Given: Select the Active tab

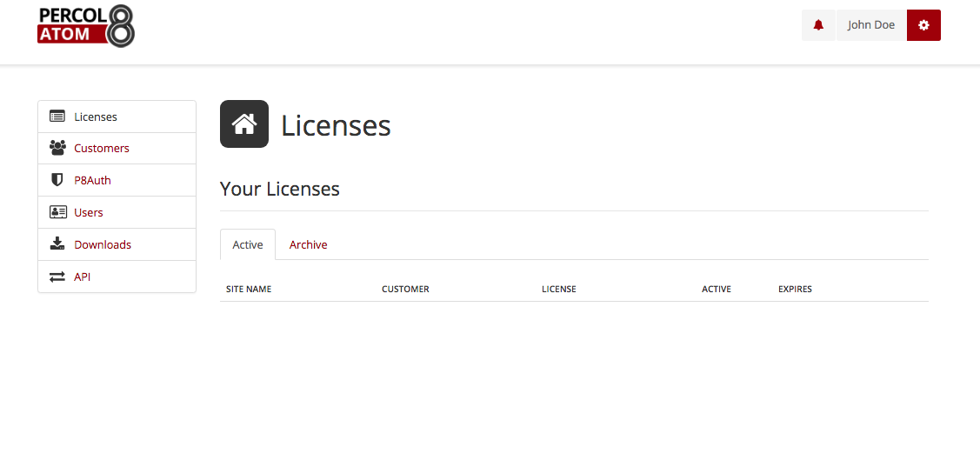Looking at the screenshot, I should click(x=248, y=244).
